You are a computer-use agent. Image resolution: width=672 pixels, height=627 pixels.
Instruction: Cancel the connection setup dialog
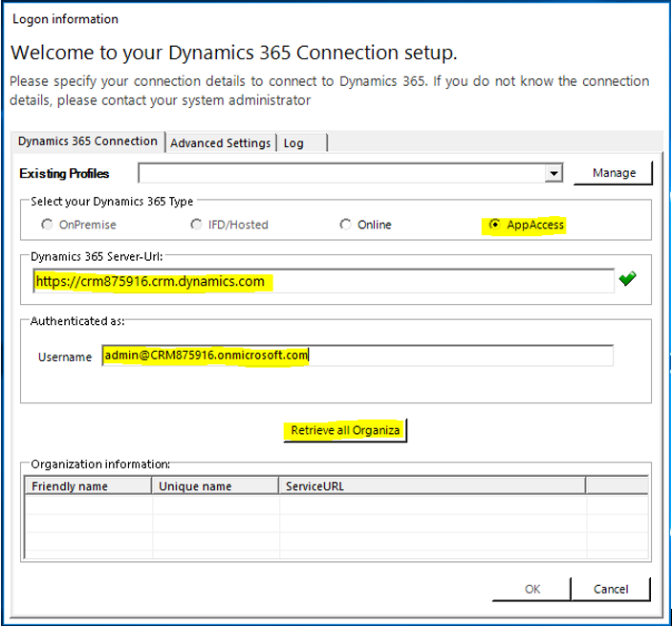coord(611,589)
